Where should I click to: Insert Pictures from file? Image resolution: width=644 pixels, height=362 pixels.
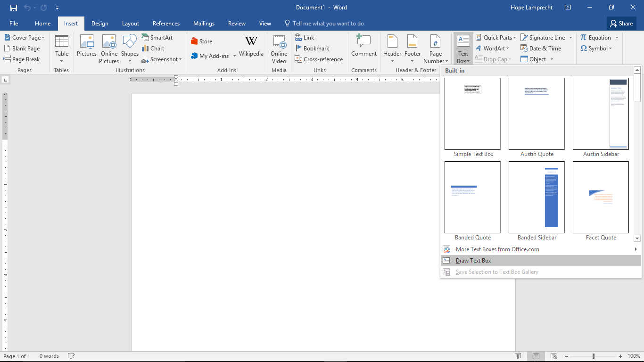pos(87,49)
